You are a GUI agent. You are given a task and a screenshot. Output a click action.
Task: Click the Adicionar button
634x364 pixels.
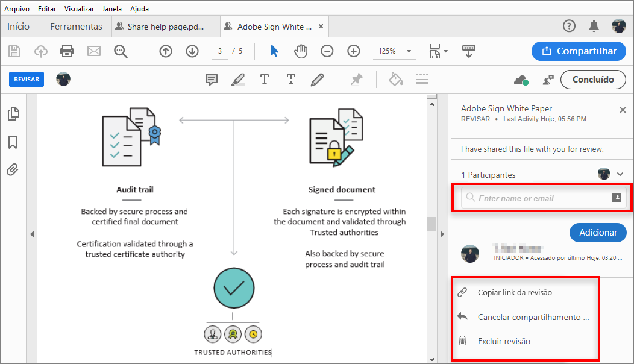[598, 233]
